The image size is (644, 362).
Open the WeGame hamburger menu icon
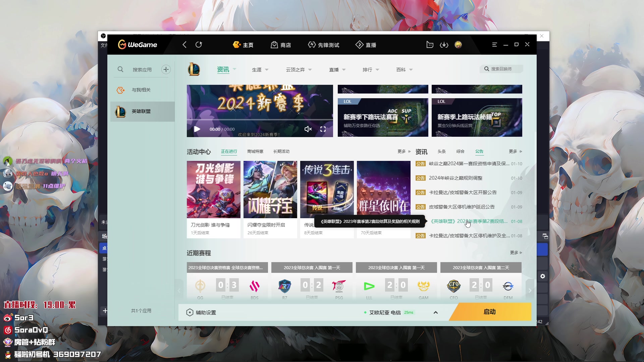pyautogui.click(x=494, y=45)
